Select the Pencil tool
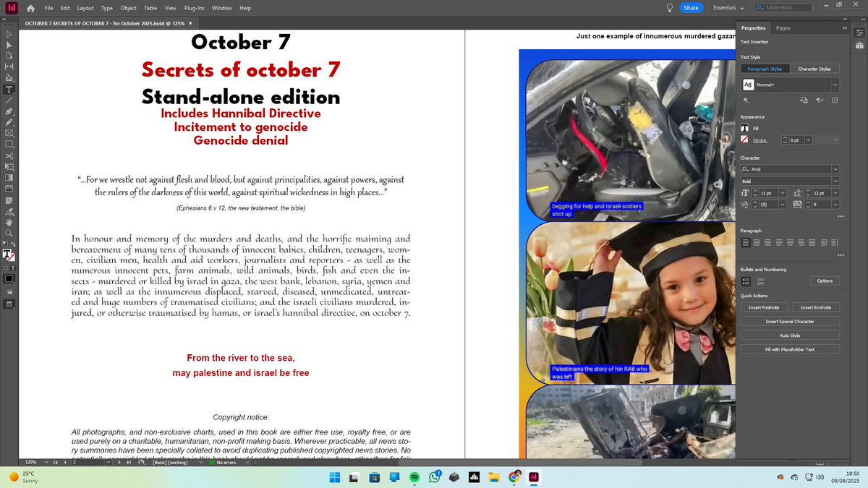 [9, 122]
